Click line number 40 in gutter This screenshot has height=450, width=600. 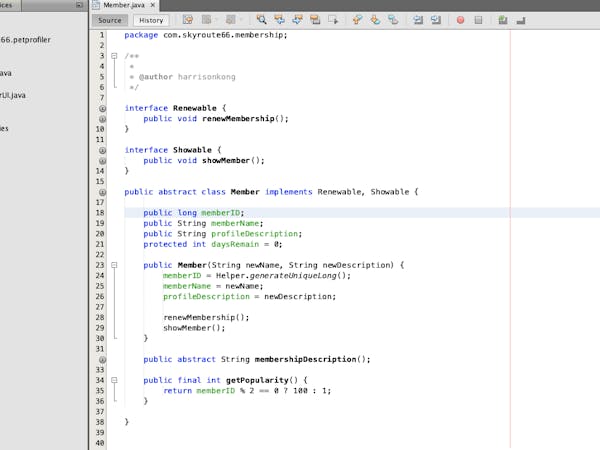[100, 443]
